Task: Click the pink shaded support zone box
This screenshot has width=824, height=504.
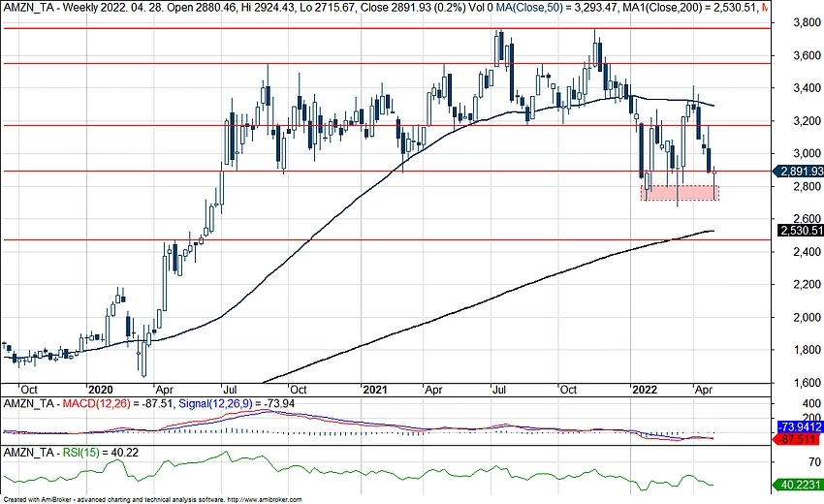Action: point(680,192)
